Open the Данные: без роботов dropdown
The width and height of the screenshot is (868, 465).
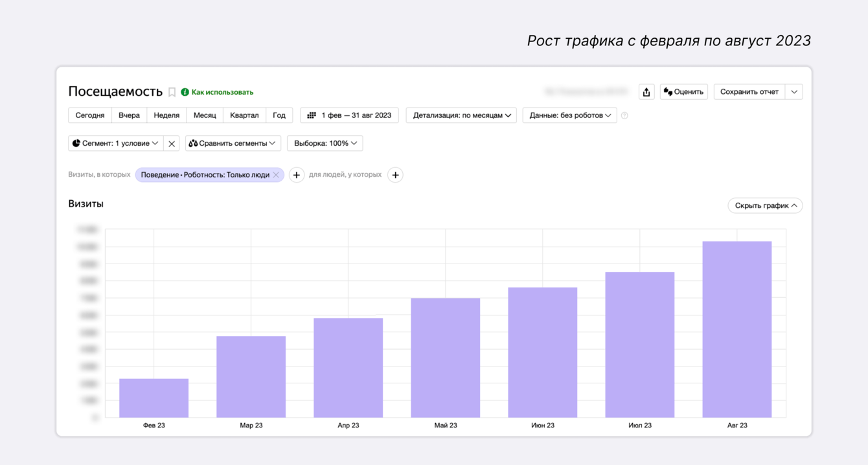569,115
